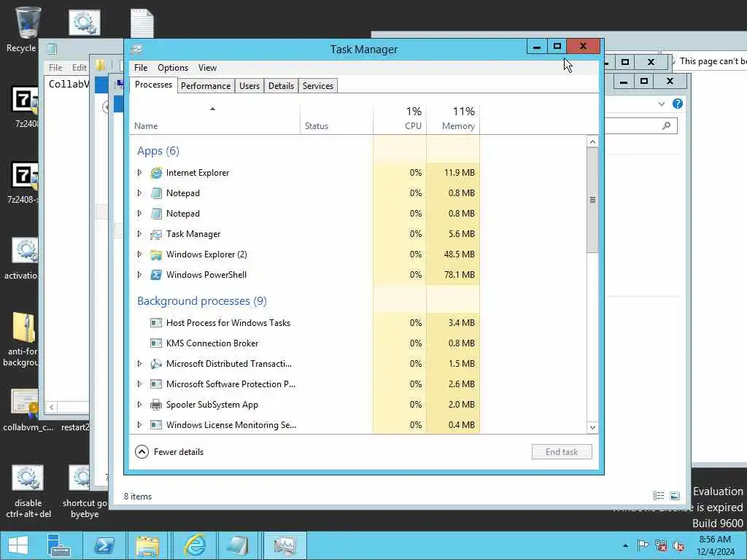Select the Processes tab
Image resolution: width=747 pixels, height=560 pixels.
coord(153,85)
